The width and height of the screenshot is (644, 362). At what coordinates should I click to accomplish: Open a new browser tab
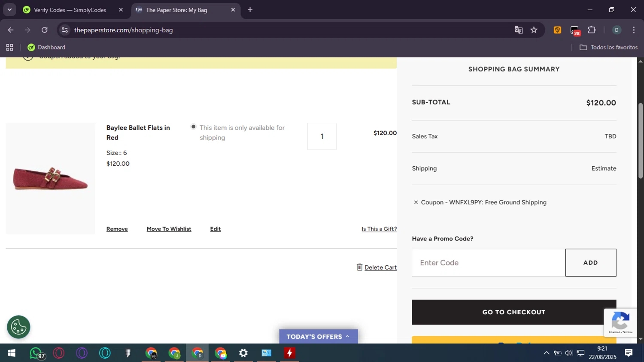pyautogui.click(x=250, y=10)
